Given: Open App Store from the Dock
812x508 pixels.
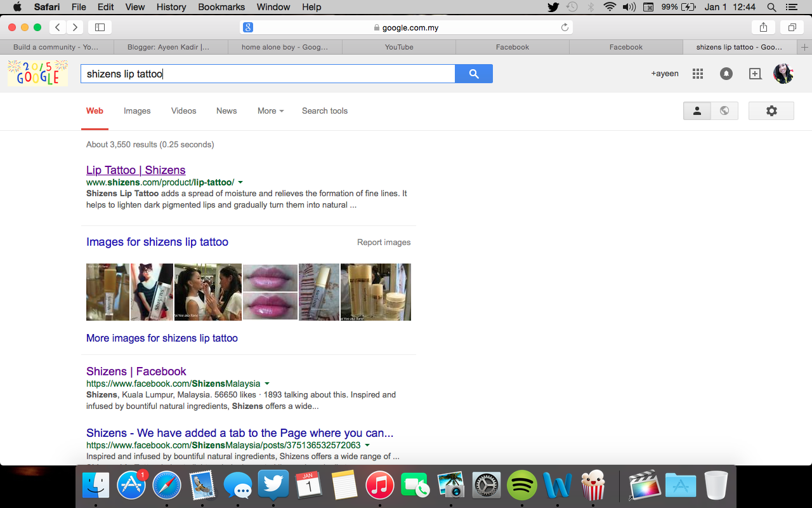Looking at the screenshot, I should pyautogui.click(x=131, y=486).
